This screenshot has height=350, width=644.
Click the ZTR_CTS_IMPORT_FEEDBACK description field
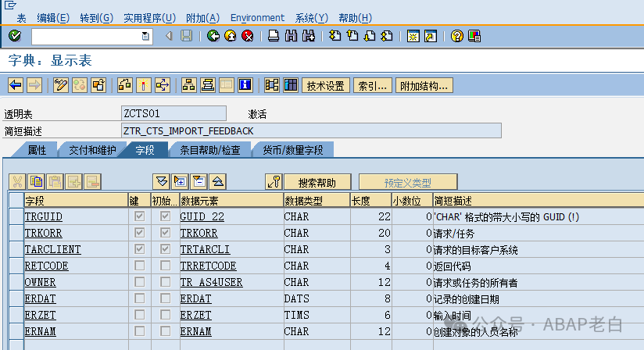(311, 131)
